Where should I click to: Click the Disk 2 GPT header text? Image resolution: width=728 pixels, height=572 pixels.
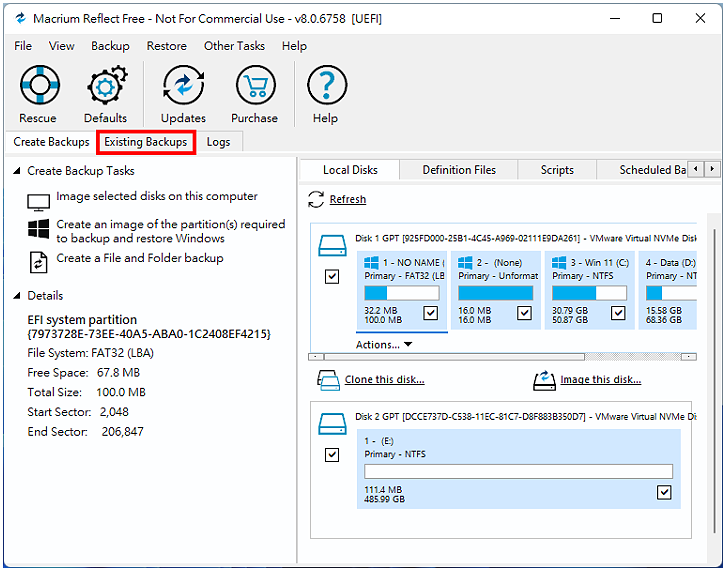pos(526,417)
